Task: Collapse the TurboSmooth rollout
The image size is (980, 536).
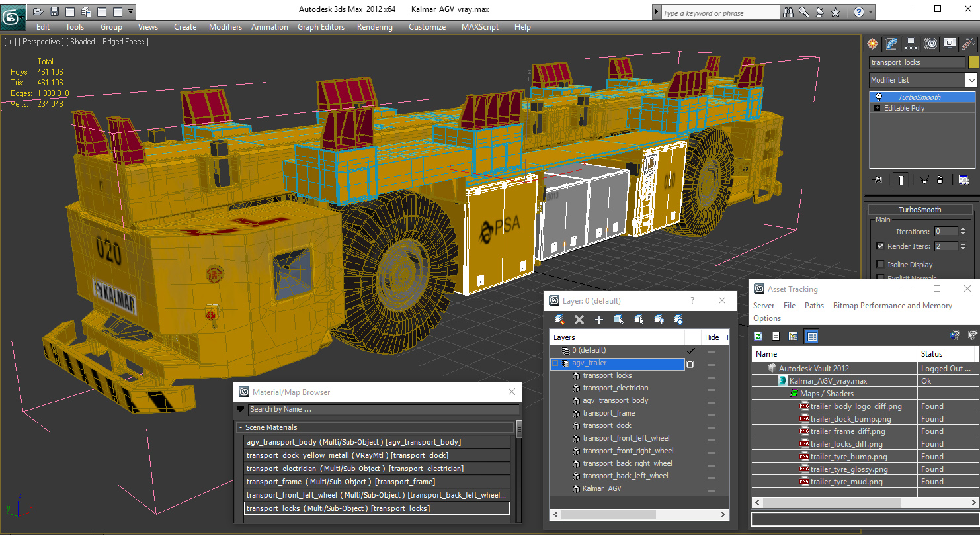Action: 872,210
